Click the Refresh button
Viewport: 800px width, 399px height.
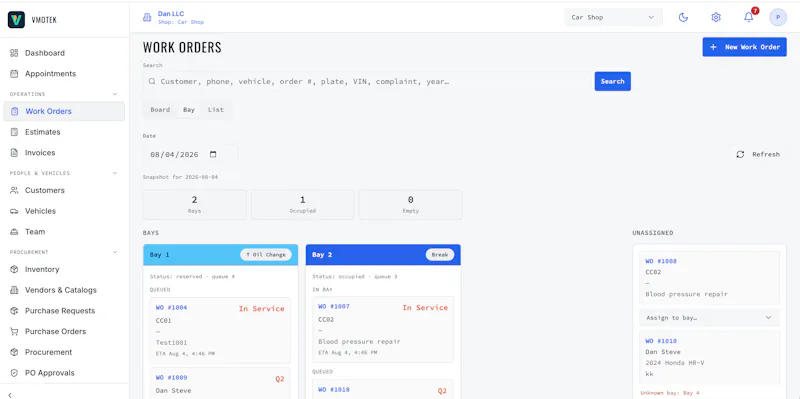758,154
